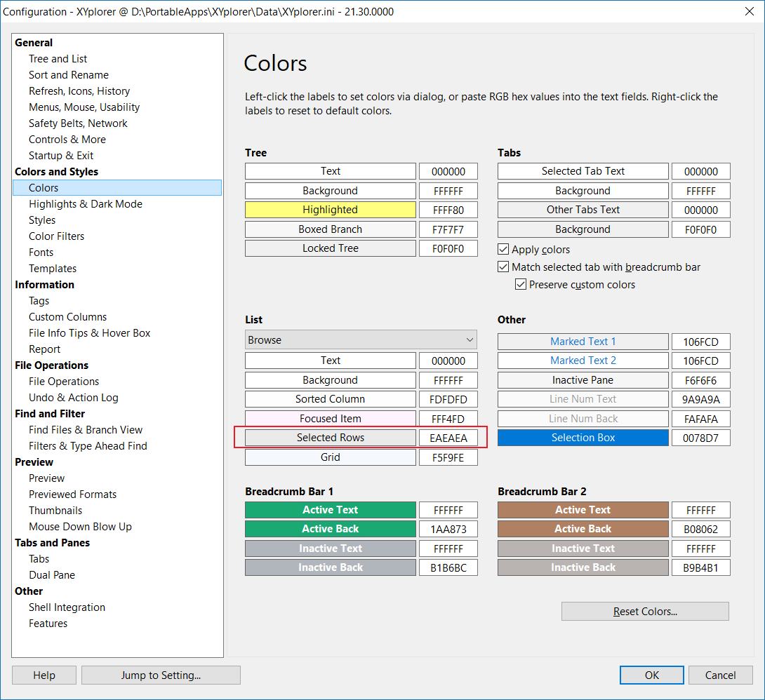
Task: Click the Selected Rows hex value field
Action: [448, 438]
